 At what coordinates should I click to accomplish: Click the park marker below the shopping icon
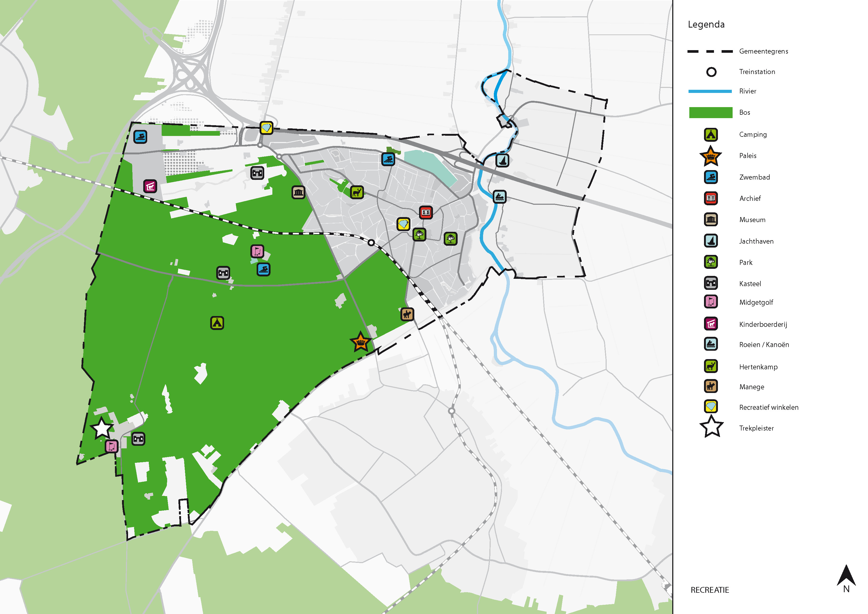click(x=419, y=235)
